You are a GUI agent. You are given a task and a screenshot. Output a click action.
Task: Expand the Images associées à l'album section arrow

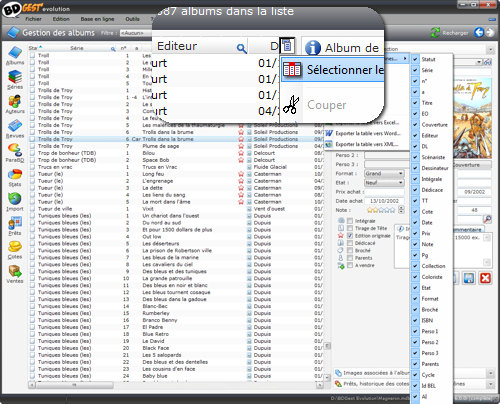[x=490, y=373]
